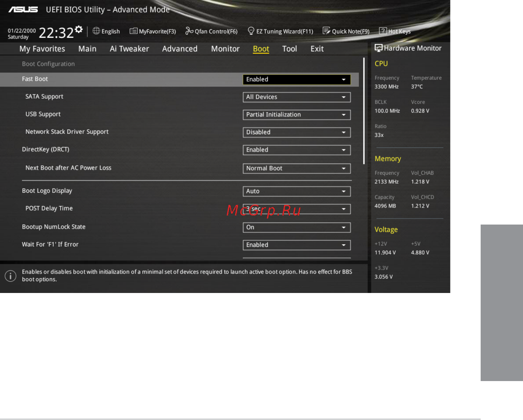Go to Exit tab
Screen dimensions: 523x420
317,49
